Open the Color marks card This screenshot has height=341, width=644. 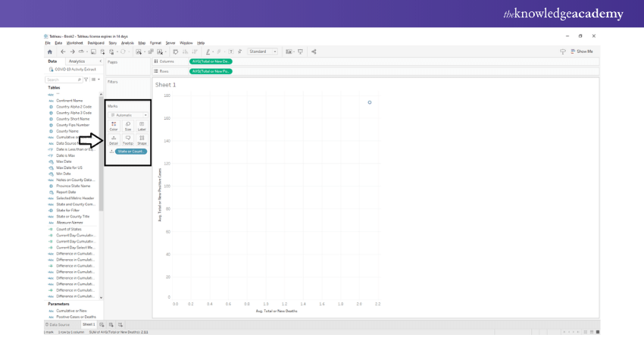(114, 126)
